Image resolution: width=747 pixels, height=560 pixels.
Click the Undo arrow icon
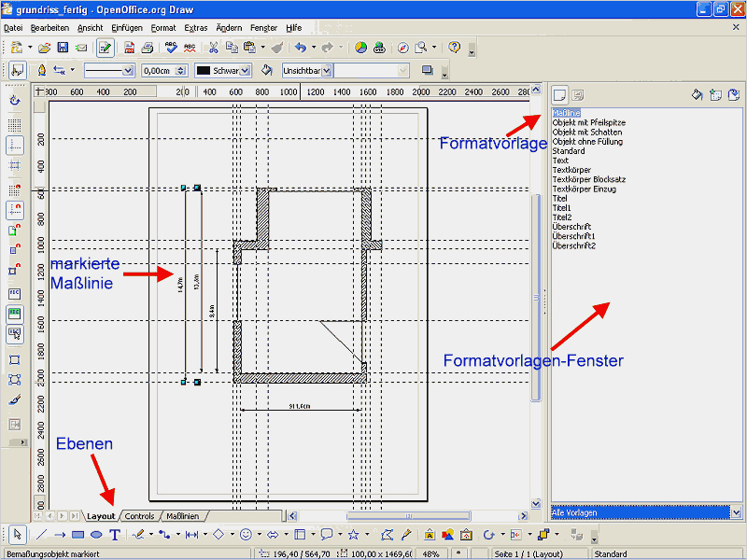coord(300,48)
